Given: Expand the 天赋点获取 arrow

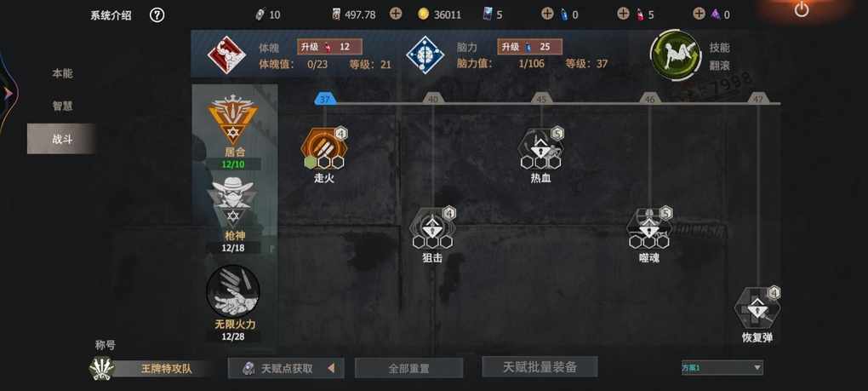Looking at the screenshot, I should point(331,368).
